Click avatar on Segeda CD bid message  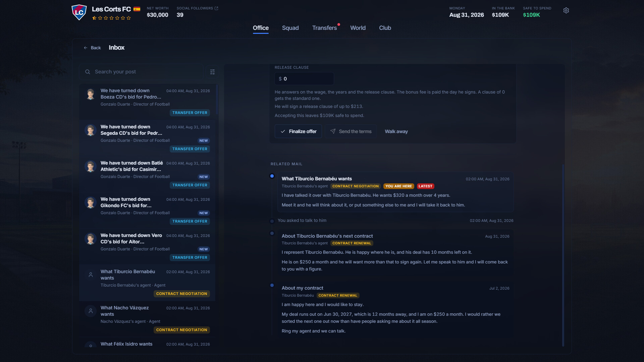[90, 130]
